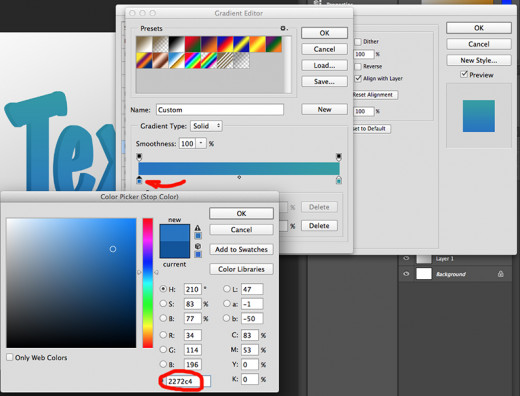Click the H value field showing 210
This screenshot has height=396, width=520.
(x=192, y=289)
